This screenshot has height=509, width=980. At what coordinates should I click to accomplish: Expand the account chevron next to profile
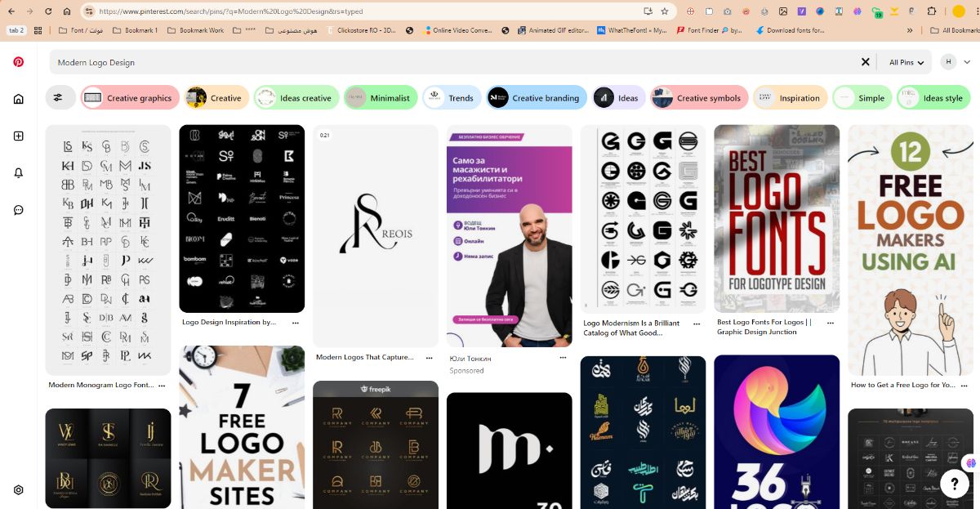coord(967,62)
